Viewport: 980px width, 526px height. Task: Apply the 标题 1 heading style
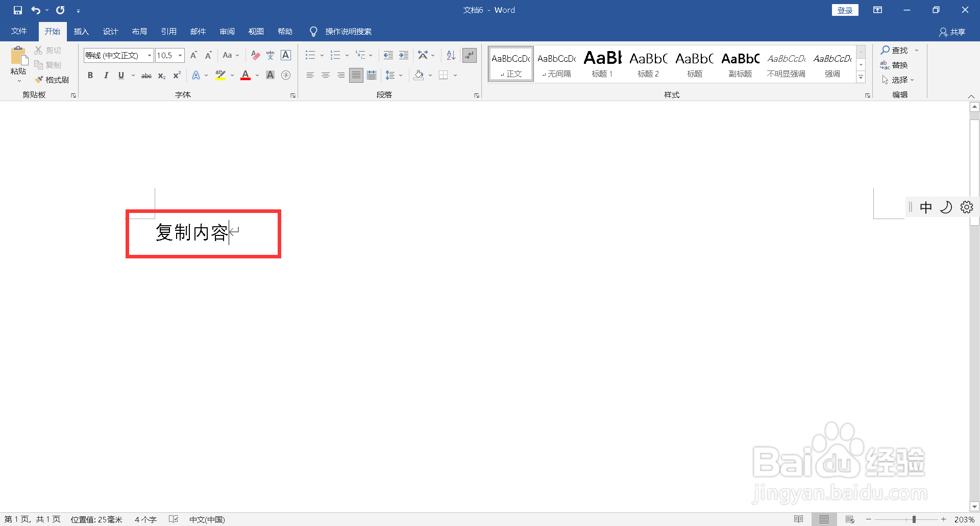602,64
